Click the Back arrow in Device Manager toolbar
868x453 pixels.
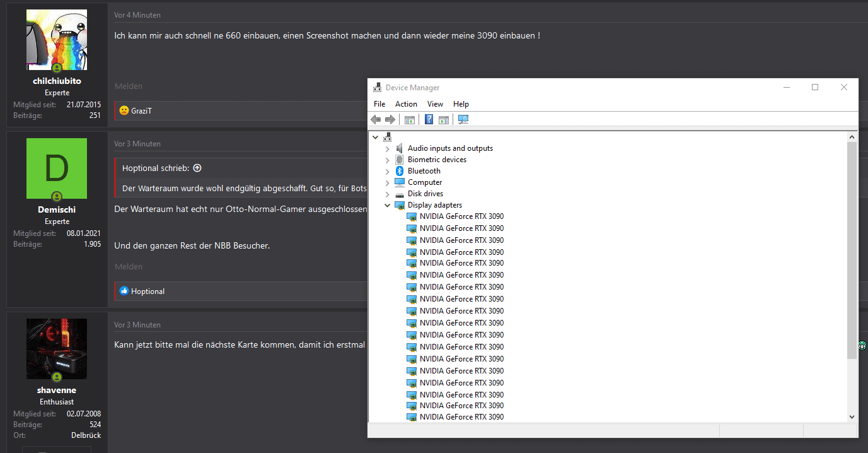376,119
